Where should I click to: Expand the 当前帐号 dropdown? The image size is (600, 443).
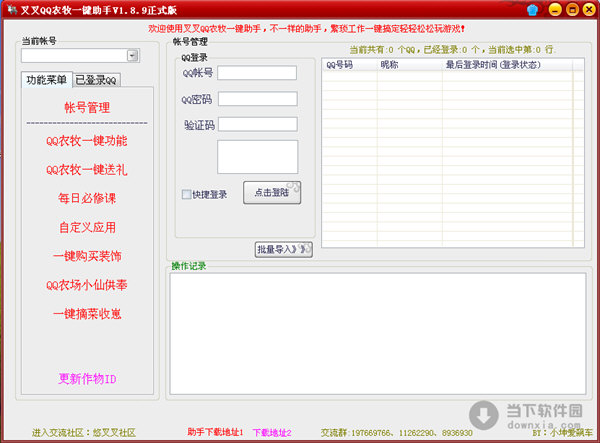pos(132,56)
